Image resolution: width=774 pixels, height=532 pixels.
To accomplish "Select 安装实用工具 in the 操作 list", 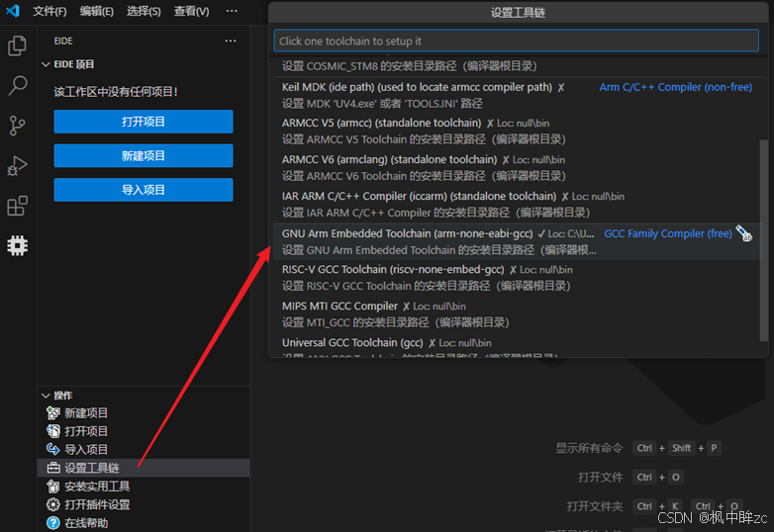I will 144,487.
